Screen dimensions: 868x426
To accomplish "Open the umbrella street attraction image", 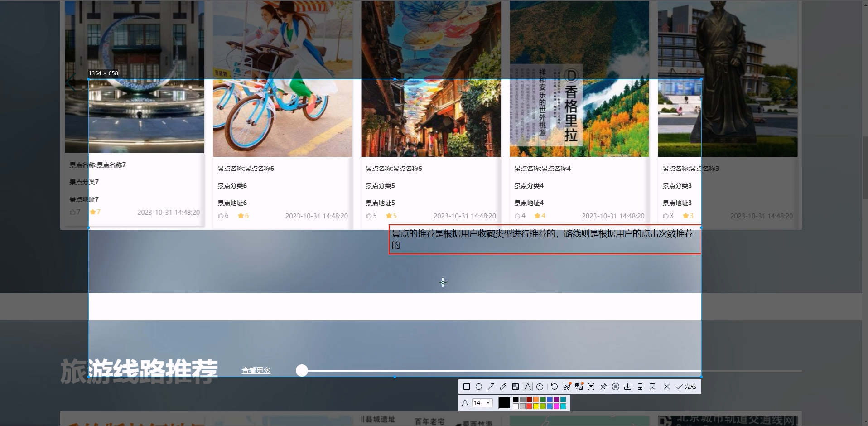I will tap(431, 78).
